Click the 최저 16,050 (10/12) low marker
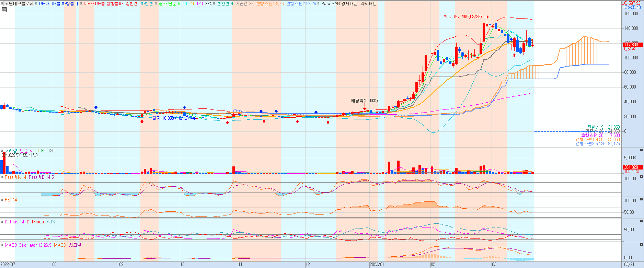This screenshot has width=644, height=268. click(171, 118)
